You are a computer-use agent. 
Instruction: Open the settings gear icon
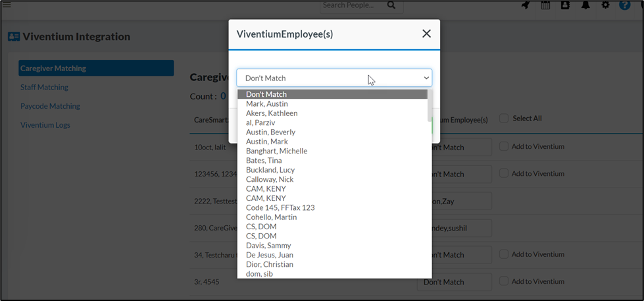605,5
